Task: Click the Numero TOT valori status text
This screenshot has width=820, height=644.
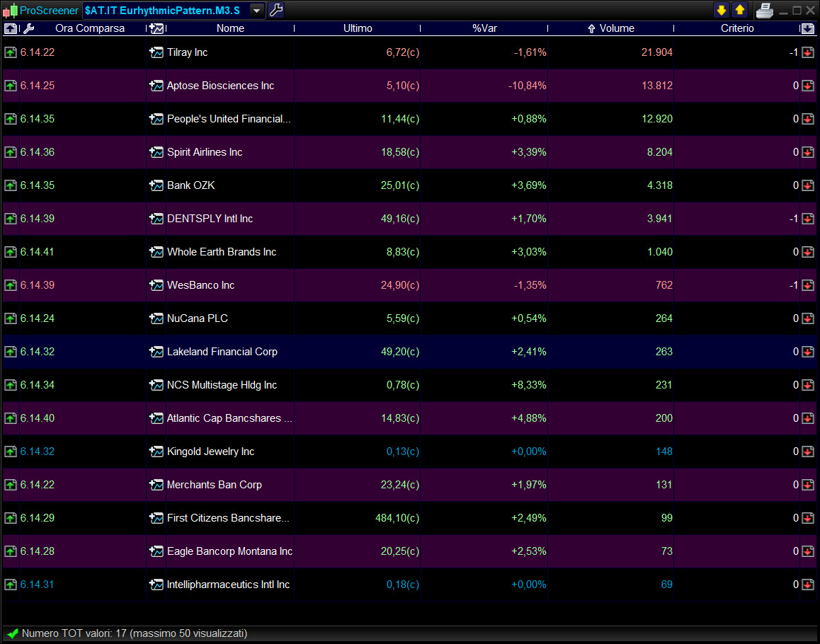Action: (135, 633)
